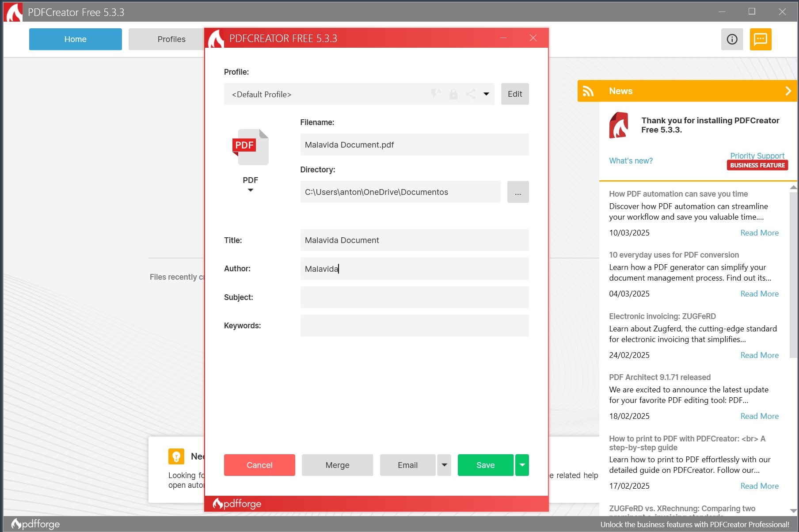Click the Keywords input field
This screenshot has height=532, width=799.
[x=415, y=326]
